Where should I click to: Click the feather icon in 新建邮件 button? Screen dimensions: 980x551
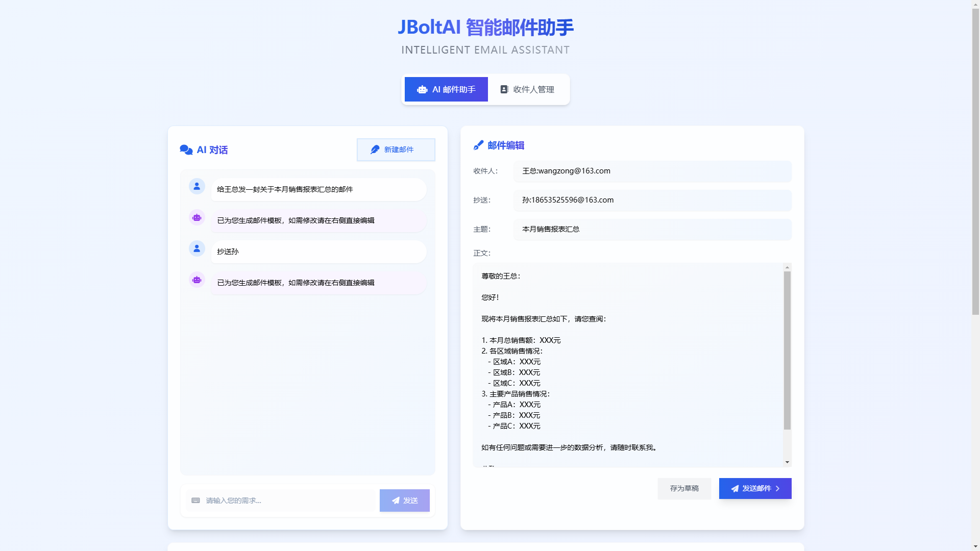(375, 149)
